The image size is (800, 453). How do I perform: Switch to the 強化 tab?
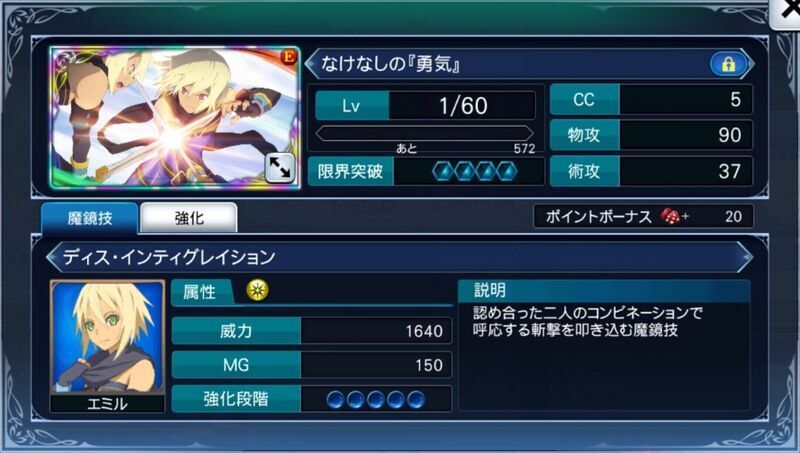click(189, 218)
